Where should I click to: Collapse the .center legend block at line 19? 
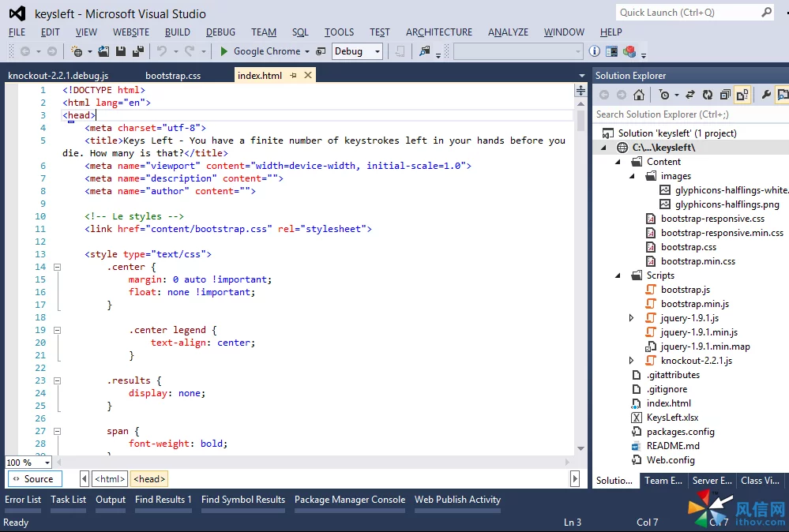click(x=58, y=331)
